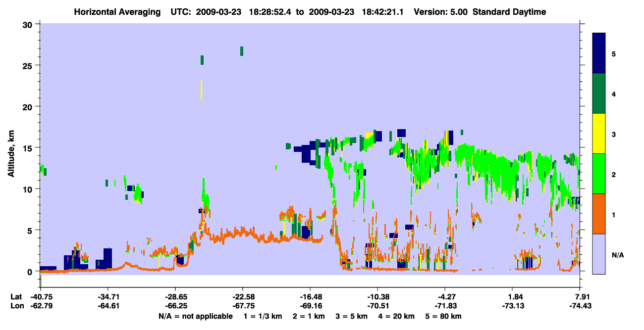Click latitude value -40.75
Image resolution: width=644 pixels, height=330 pixels.
point(41,297)
